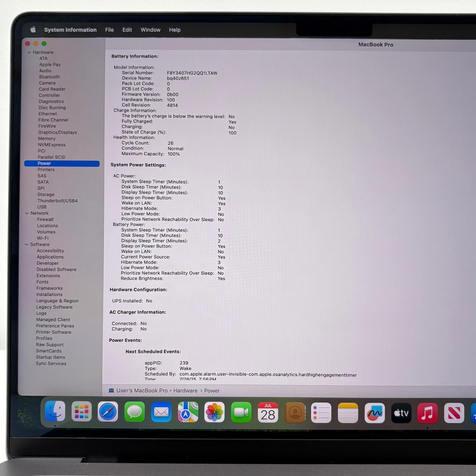Select Bluetooth in the sidebar
Viewport: 476px width, 476px height.
(50, 77)
